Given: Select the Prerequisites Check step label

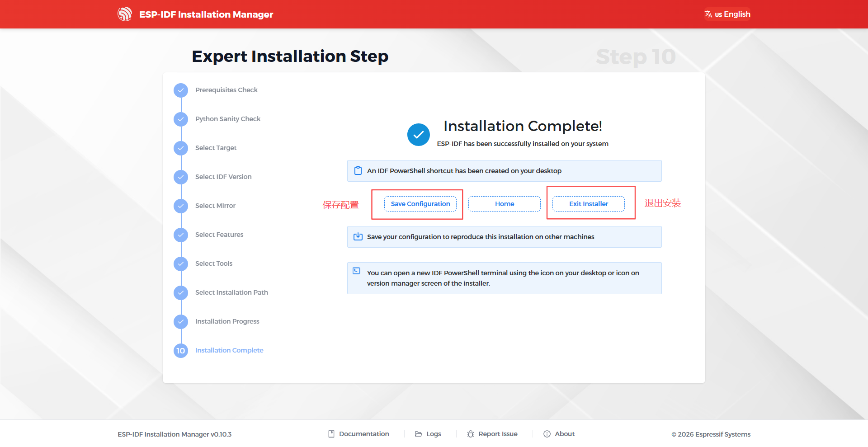Looking at the screenshot, I should 226,90.
